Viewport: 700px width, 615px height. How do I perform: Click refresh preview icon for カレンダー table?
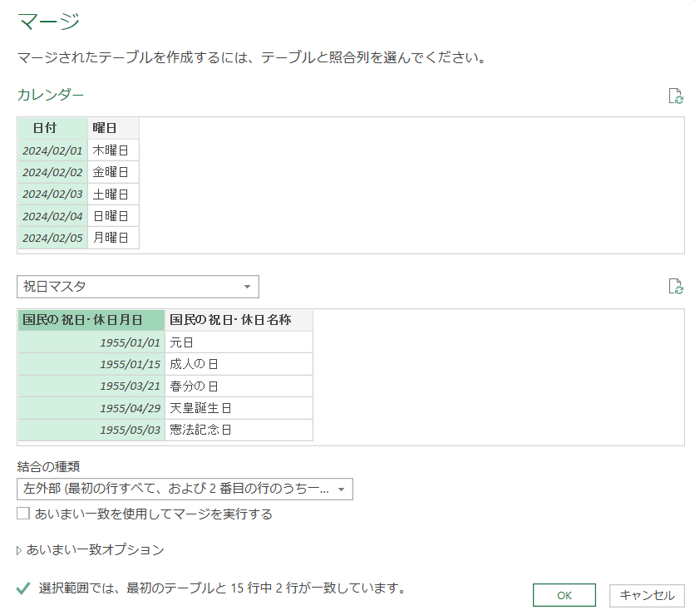676,96
